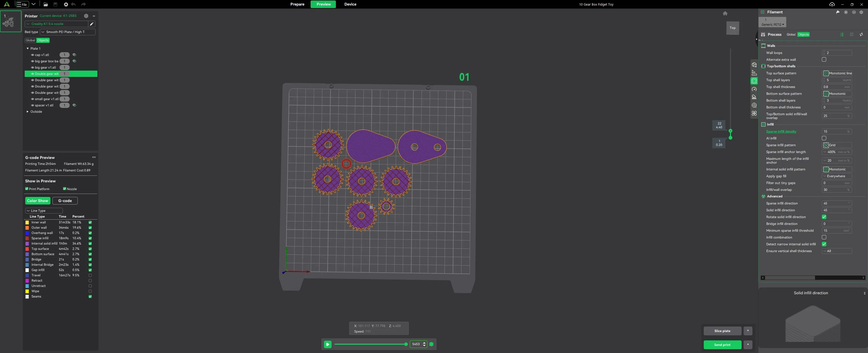
Task: Enable Alternate extra wall checkbox
Action: point(824,60)
